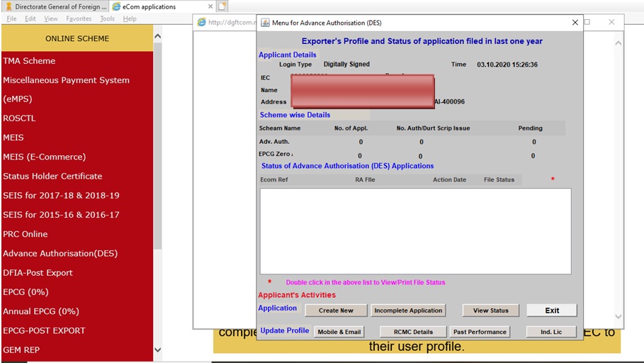
Task: Open the Favorites menu
Action: coord(79,18)
